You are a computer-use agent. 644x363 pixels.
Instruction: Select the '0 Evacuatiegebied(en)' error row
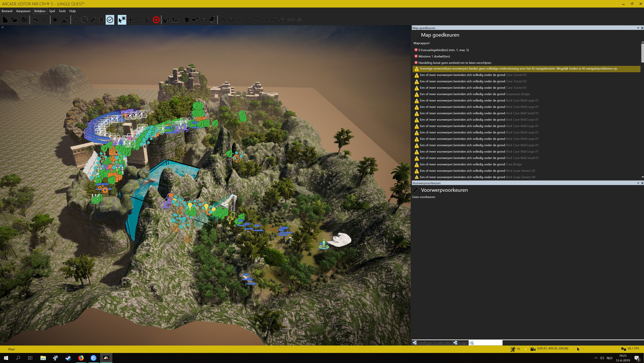click(x=526, y=50)
